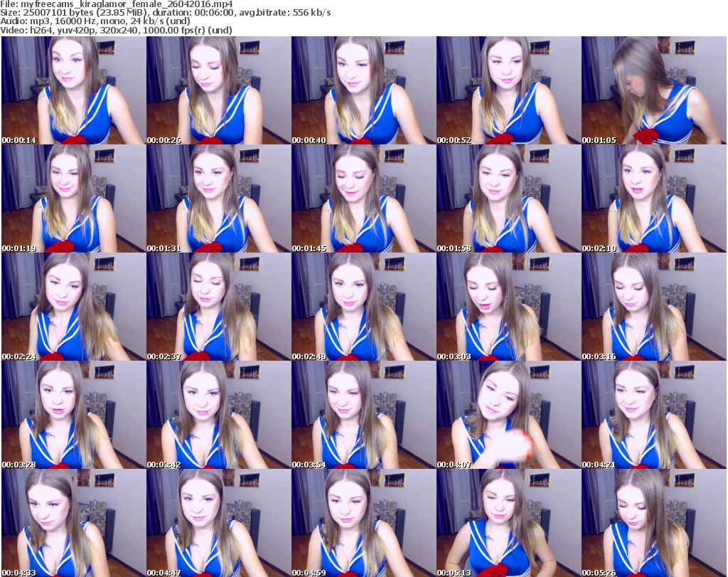Select the thumbnail stamped 00:04:07
This screenshot has height=577, width=728.
coord(508,415)
